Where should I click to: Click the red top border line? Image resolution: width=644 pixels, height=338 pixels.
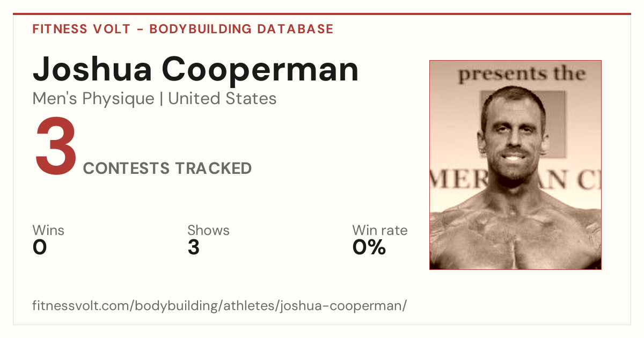coord(322,14)
